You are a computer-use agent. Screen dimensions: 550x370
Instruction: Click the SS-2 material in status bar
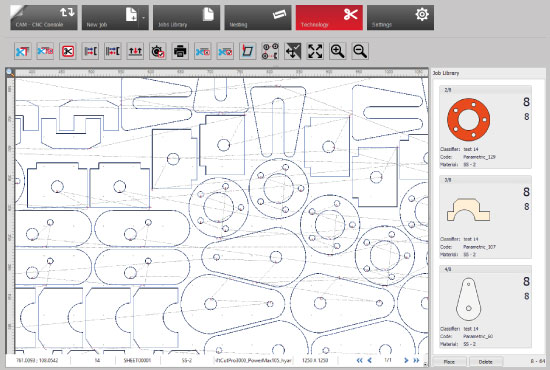[187, 360]
